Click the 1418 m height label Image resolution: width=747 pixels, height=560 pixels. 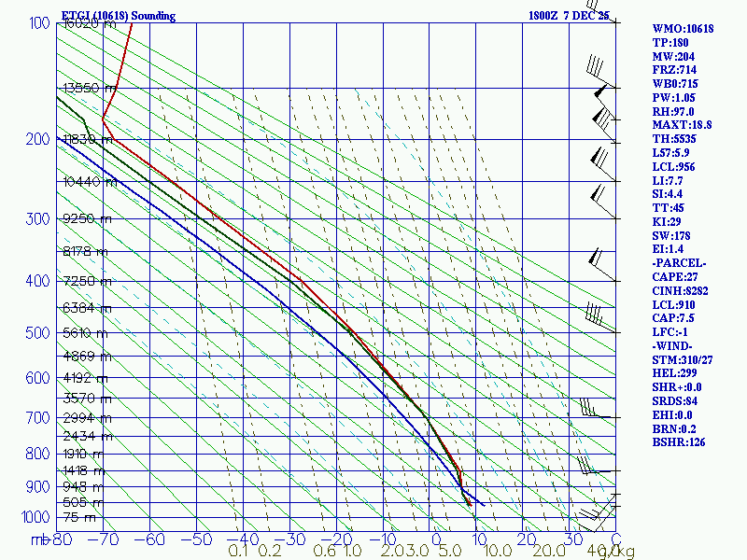(84, 470)
